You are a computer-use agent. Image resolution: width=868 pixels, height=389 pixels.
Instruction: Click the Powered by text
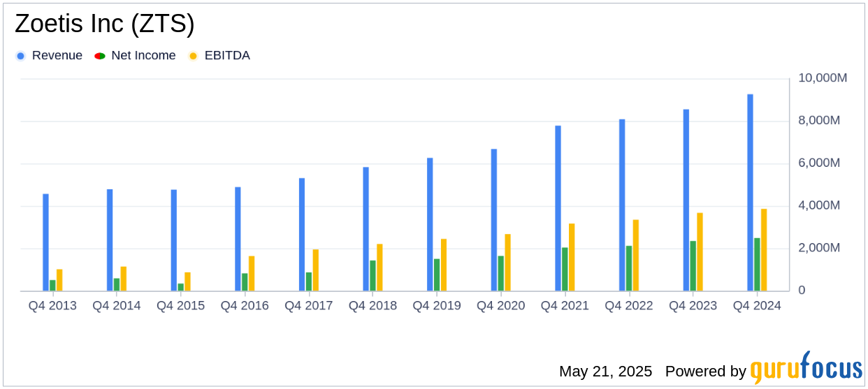(x=706, y=372)
